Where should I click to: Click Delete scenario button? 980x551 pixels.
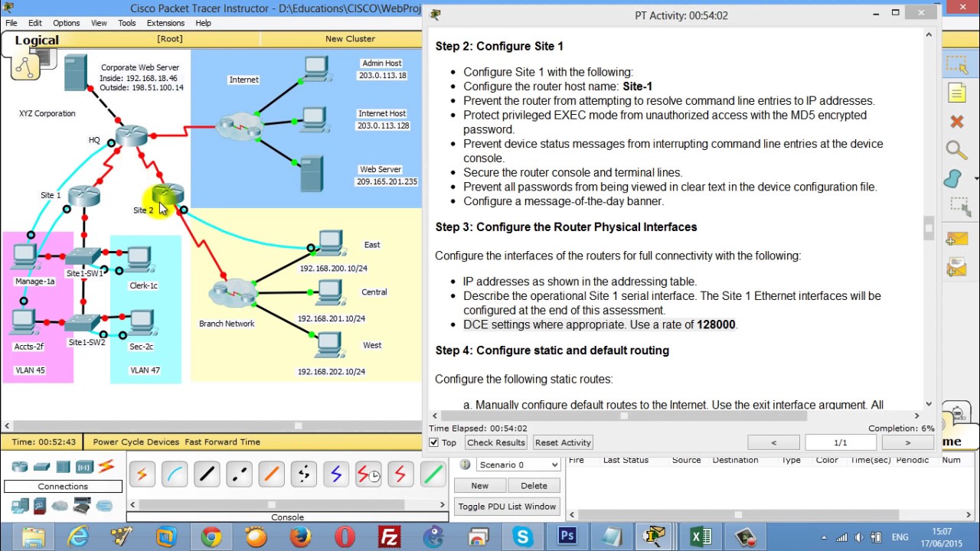pos(534,485)
